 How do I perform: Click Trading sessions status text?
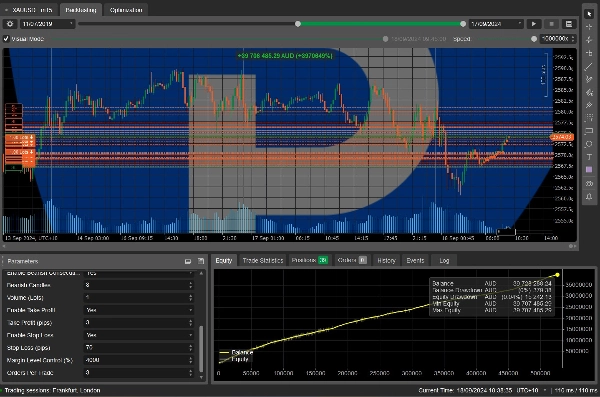click(52, 390)
